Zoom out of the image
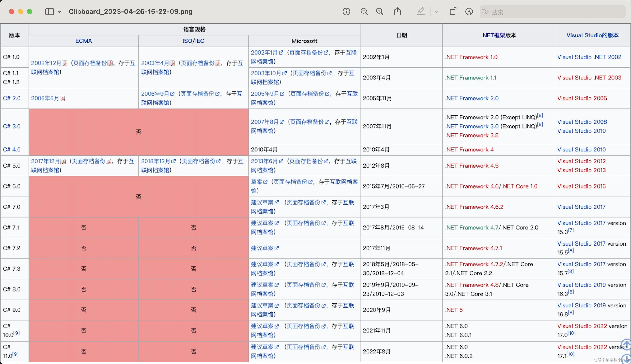631x364 pixels. [364, 11]
